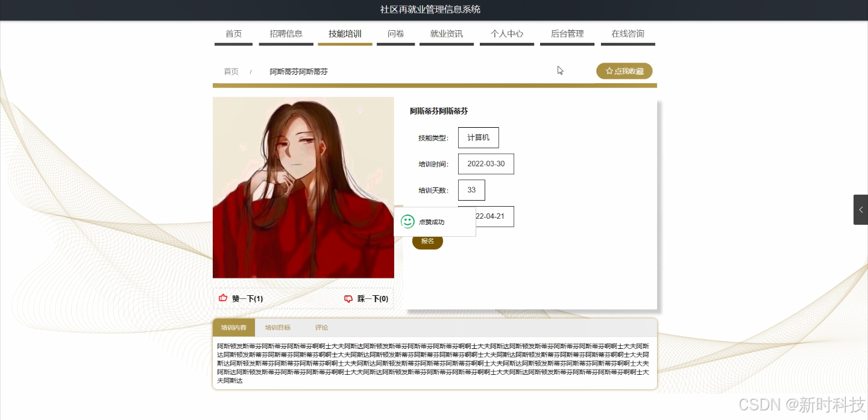The image size is (868, 420).
Task: Click the 技能类型 label
Action: click(x=433, y=138)
